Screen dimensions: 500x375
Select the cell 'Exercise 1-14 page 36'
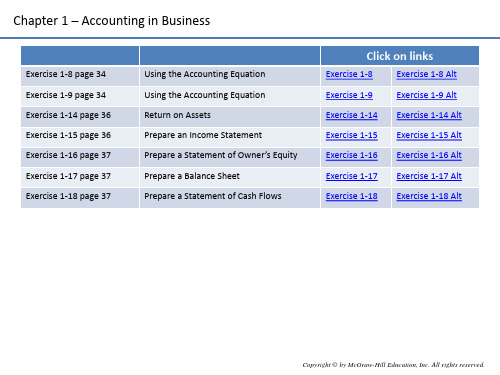(x=80, y=117)
